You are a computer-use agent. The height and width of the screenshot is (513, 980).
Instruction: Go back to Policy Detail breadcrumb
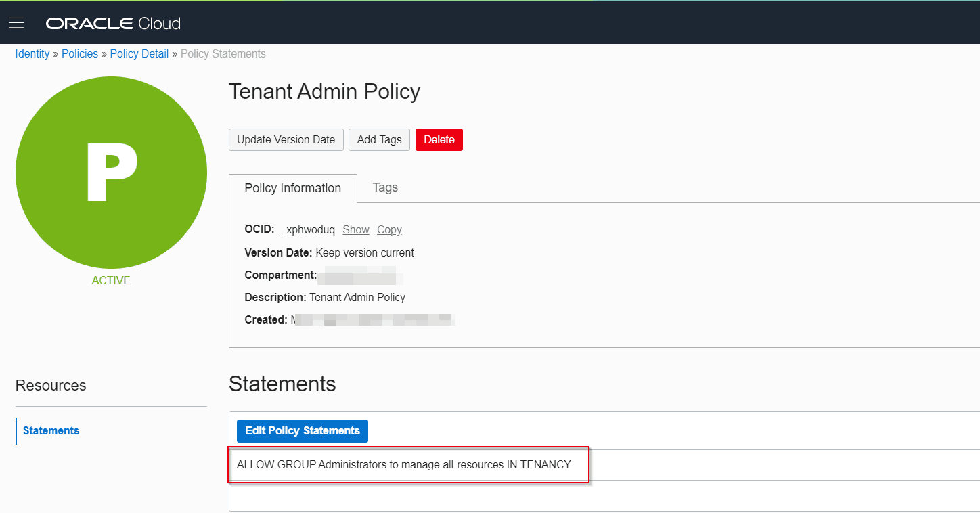click(139, 53)
